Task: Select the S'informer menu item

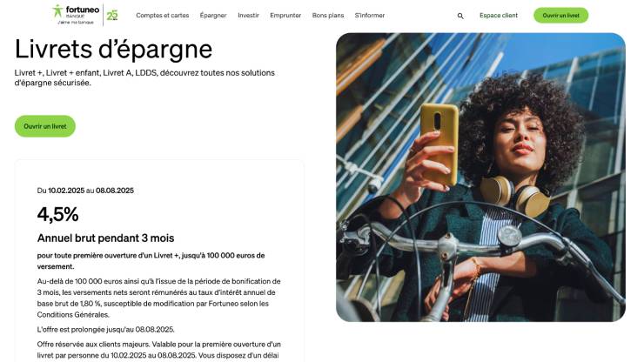Action: 370,15
